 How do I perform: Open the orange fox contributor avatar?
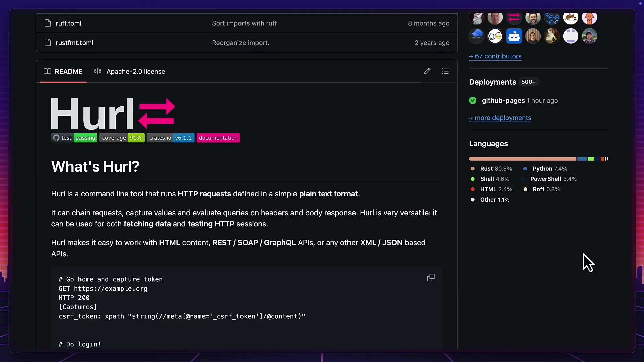(x=589, y=17)
